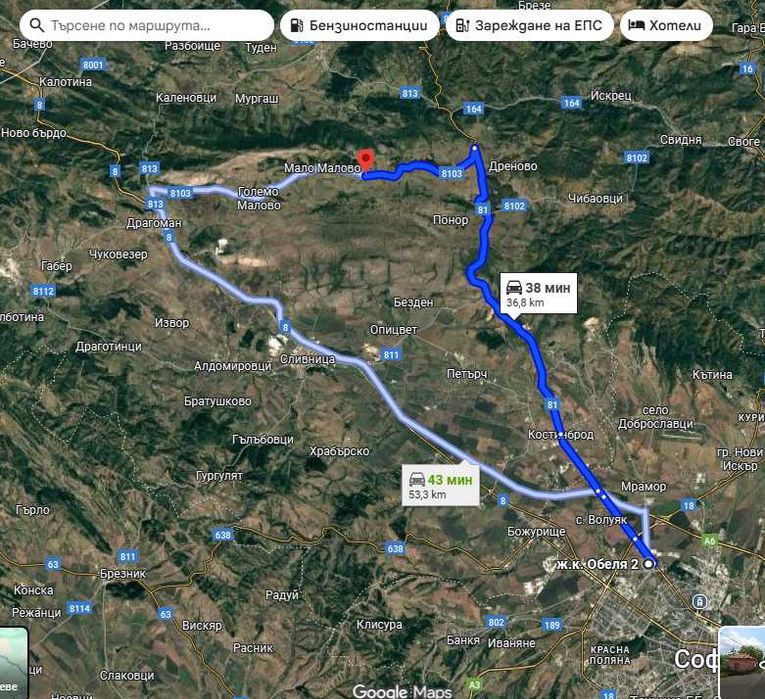Click the road 8103 shield near Дреново
Screen dimensions: 765x699
(x=451, y=173)
